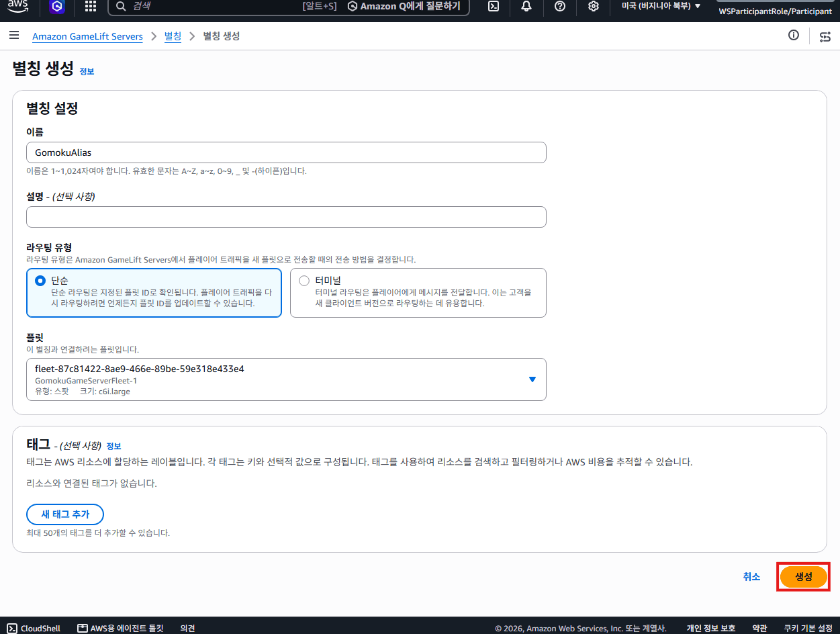840x634 pixels.
Task: Click the Amazon Q에게 질문하기 button
Action: point(405,7)
